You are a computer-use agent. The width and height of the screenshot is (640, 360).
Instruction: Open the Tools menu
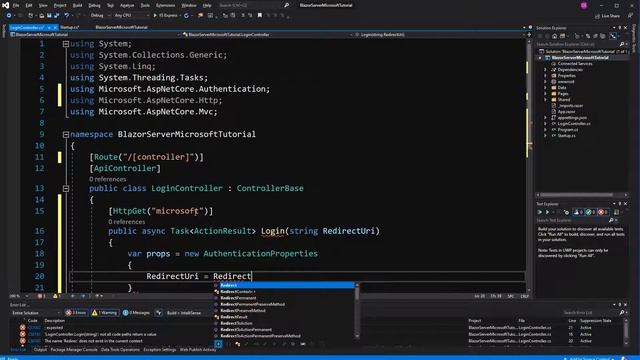click(x=145, y=5)
